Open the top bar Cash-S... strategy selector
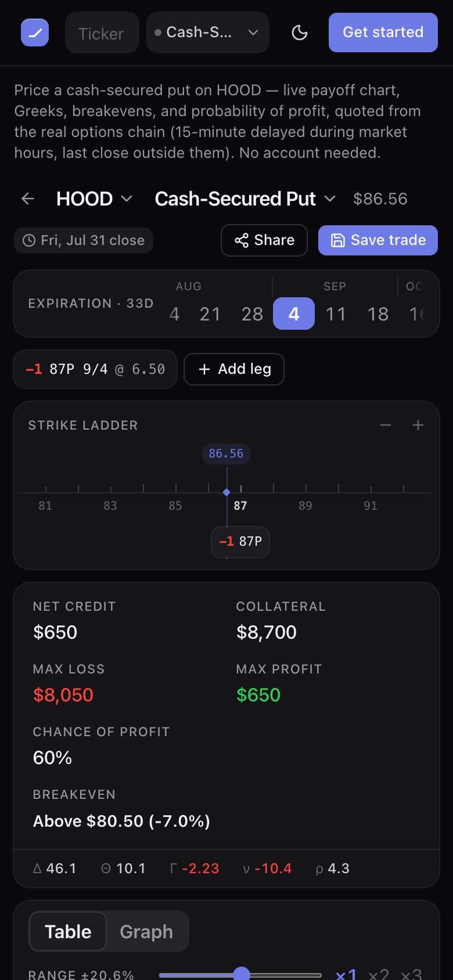 pyautogui.click(x=208, y=33)
